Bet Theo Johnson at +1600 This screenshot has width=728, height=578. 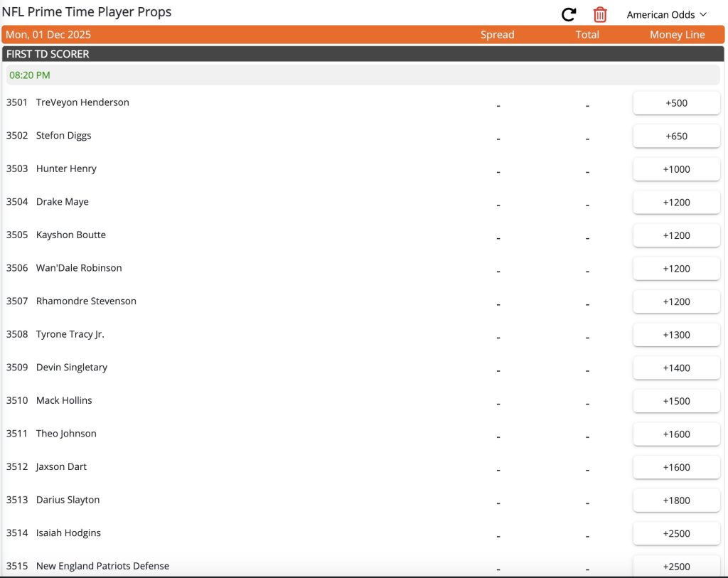676,434
